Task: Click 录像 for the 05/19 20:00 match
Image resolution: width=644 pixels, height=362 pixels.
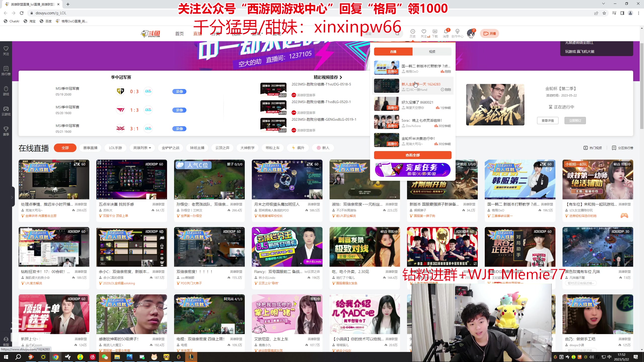Action: tap(179, 92)
